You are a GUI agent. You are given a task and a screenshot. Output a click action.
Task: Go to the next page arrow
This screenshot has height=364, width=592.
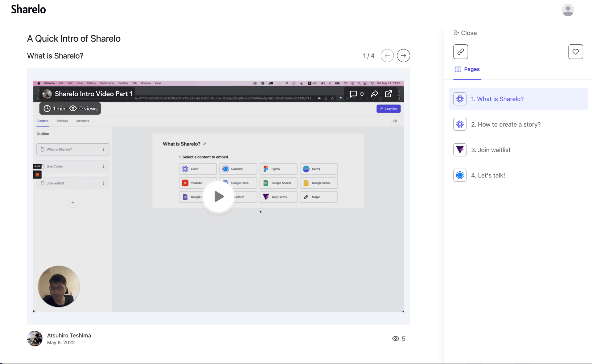[x=403, y=56]
